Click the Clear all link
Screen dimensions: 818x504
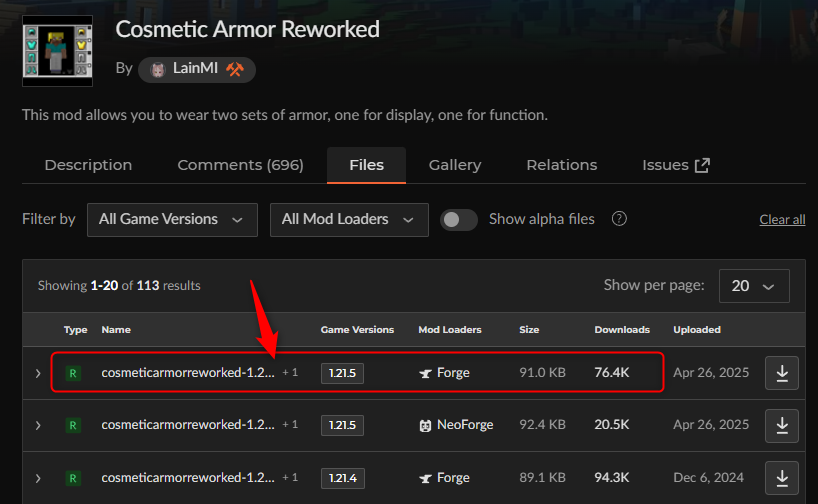click(x=782, y=220)
